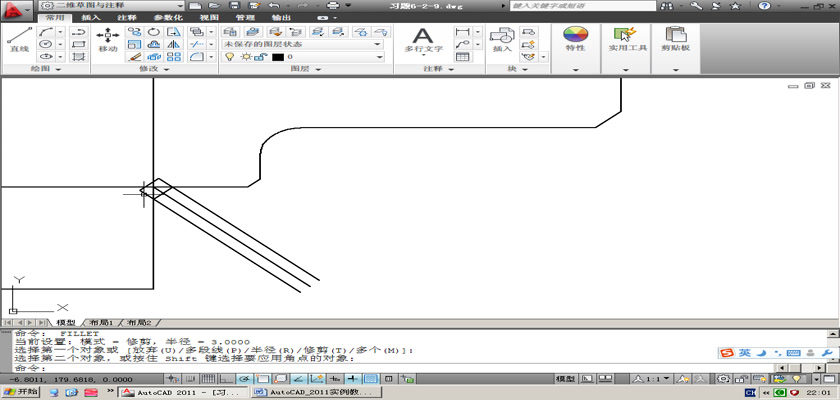Click the Model (模型) status bar button
Image resolution: width=840 pixels, height=400 pixels.
click(x=566, y=379)
